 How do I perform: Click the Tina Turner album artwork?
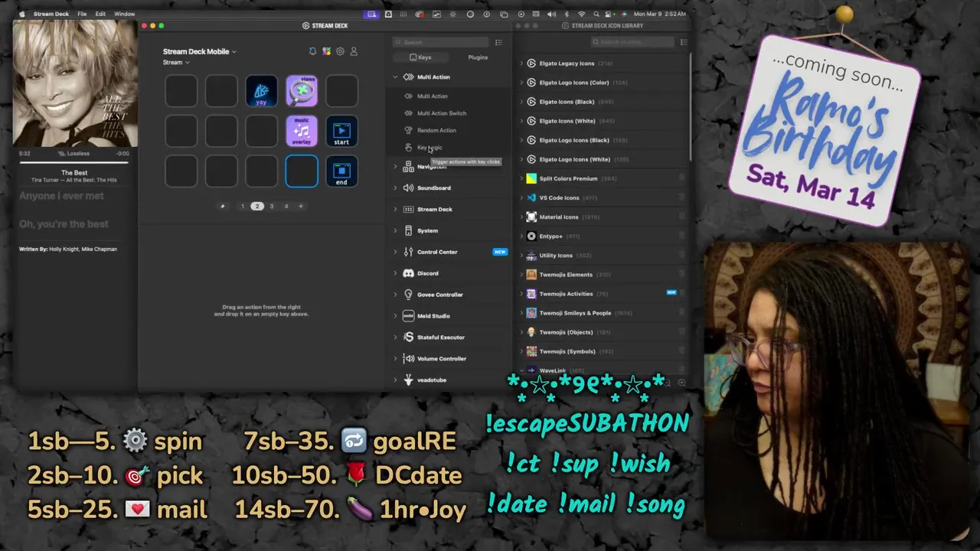[x=75, y=83]
